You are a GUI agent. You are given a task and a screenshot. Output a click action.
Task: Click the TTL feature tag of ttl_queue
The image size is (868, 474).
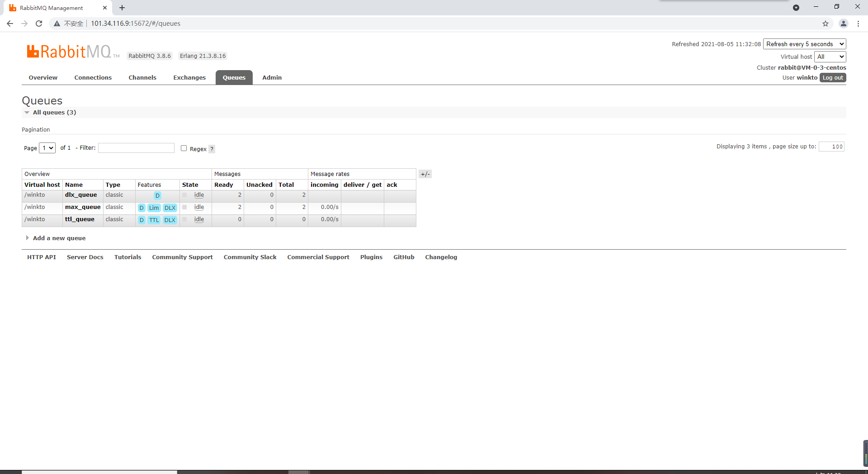pos(154,220)
